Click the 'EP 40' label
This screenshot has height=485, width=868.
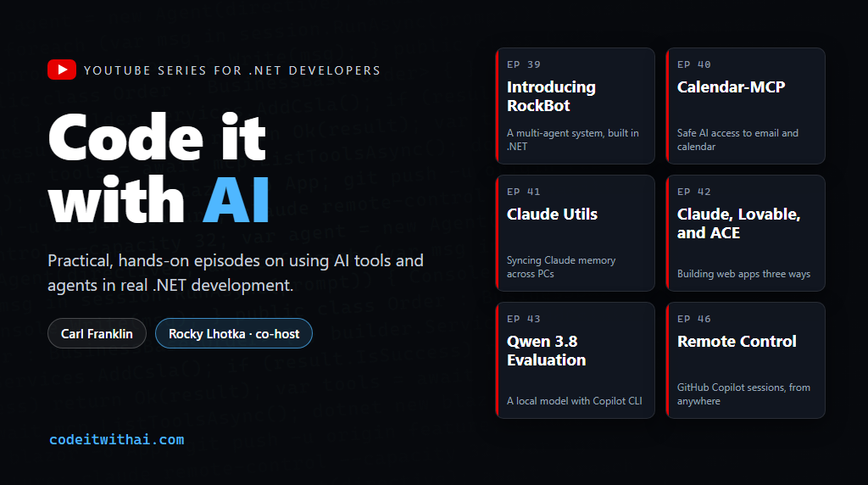[x=694, y=64]
